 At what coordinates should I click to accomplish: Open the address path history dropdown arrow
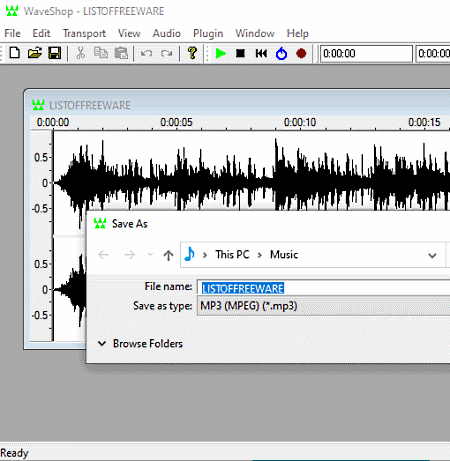click(x=432, y=255)
